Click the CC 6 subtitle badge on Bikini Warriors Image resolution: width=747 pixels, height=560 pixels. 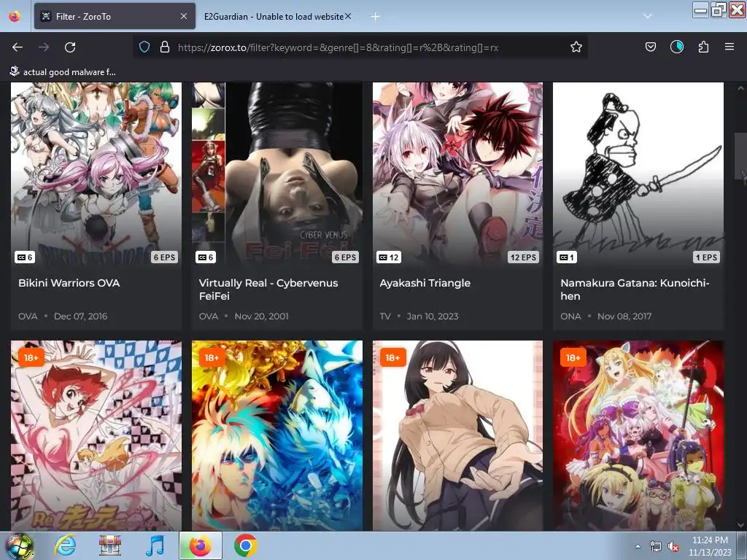25,257
